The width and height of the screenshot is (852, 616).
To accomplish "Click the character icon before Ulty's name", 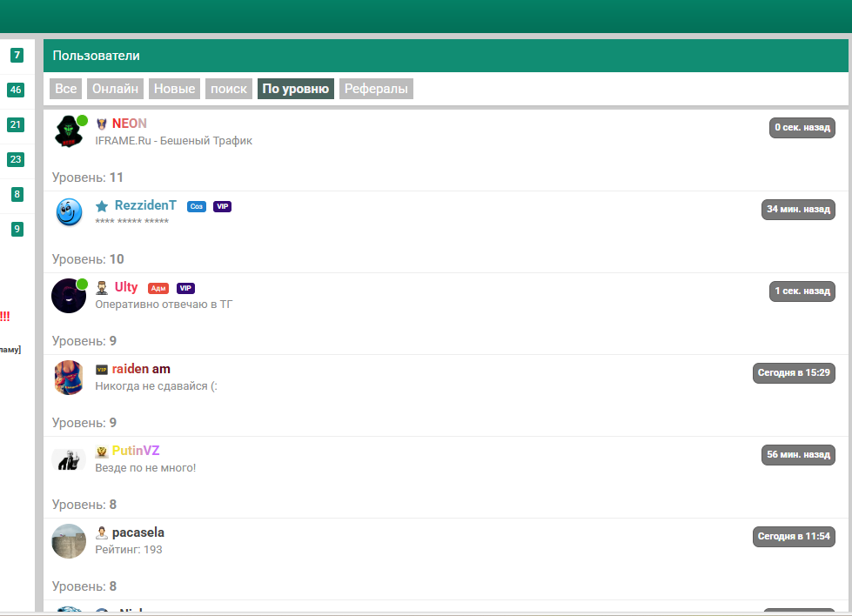I will 102,288.
